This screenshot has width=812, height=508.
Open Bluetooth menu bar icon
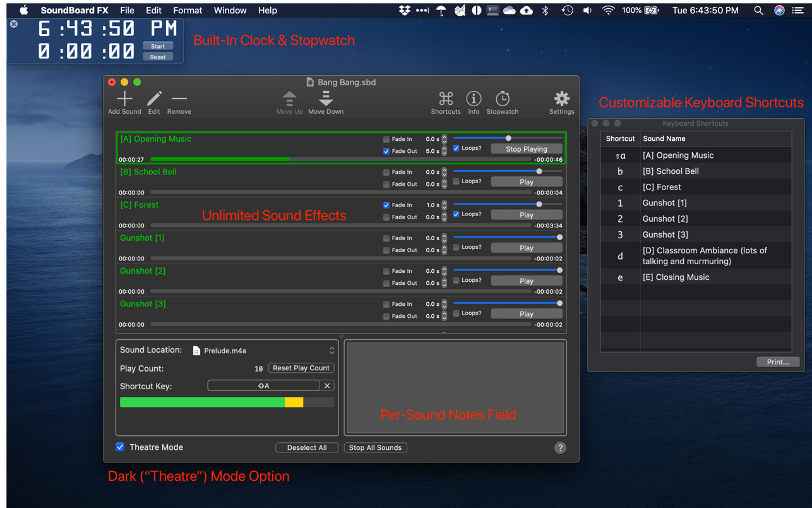(x=546, y=10)
